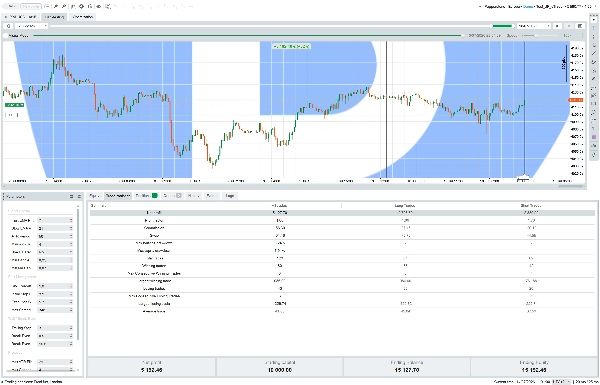Click the Net profit value 5 132.46
600x385 pixels.
(152, 370)
